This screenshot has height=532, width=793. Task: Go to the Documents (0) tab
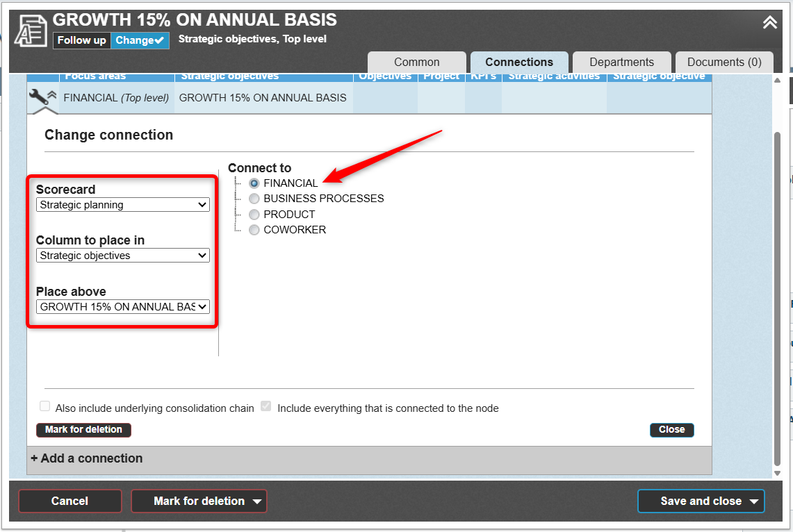click(725, 62)
